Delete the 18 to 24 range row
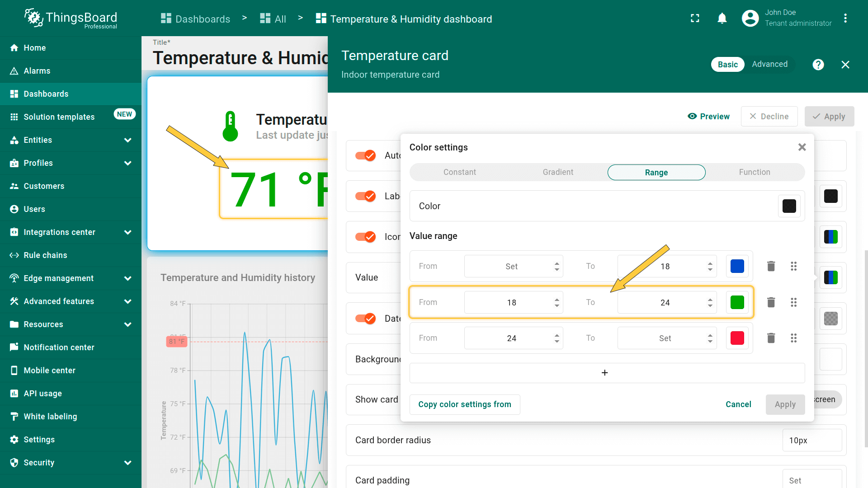The width and height of the screenshot is (868, 488). 771,302
